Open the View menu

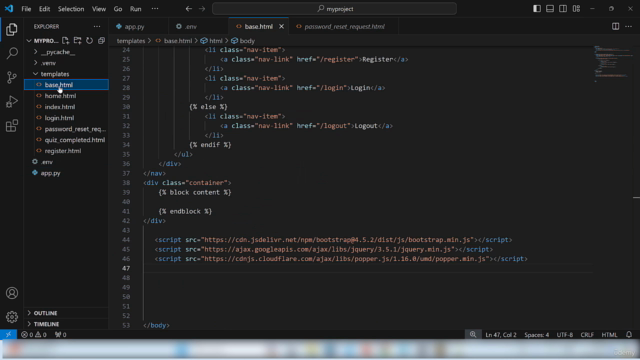coord(99,9)
